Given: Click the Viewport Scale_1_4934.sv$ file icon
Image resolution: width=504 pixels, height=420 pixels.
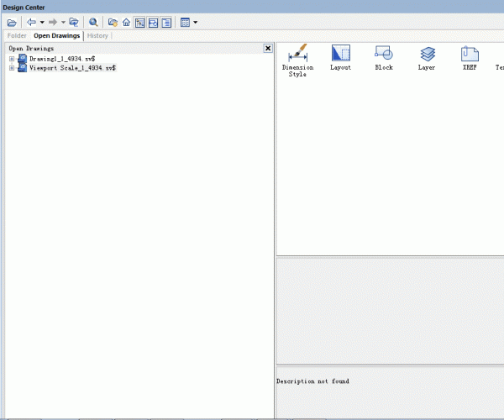Looking at the screenshot, I should [22, 68].
